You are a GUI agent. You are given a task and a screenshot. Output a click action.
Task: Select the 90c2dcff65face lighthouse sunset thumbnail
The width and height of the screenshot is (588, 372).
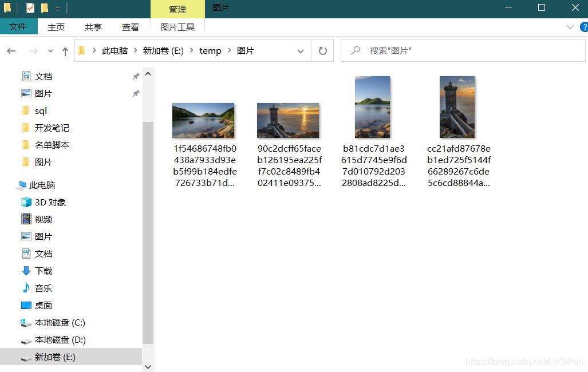(x=288, y=121)
